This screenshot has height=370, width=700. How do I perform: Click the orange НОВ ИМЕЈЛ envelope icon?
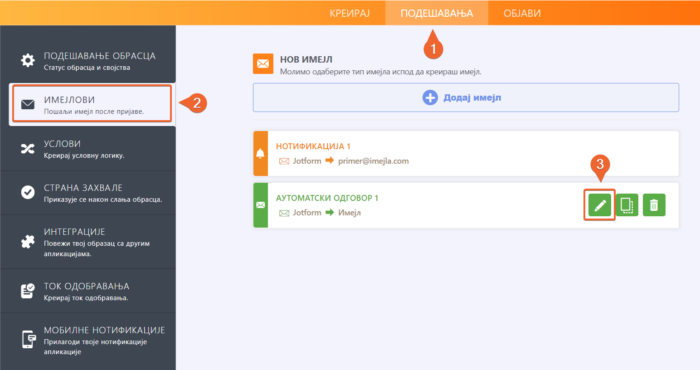(263, 64)
